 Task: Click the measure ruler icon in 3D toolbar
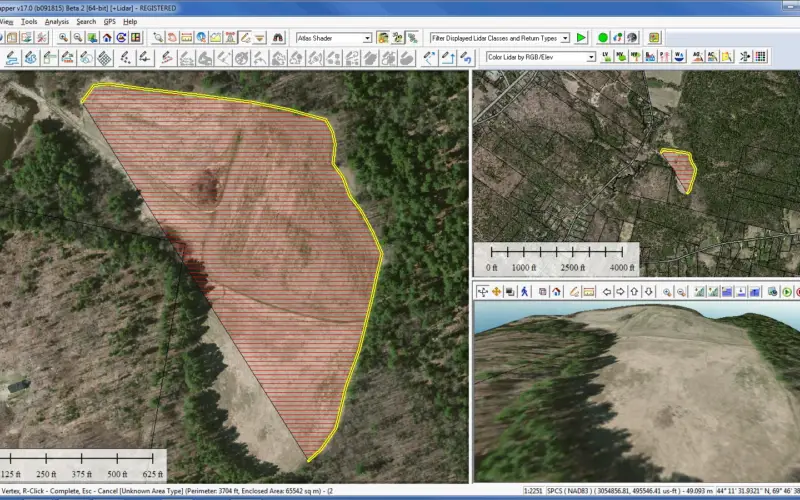[x=589, y=292]
